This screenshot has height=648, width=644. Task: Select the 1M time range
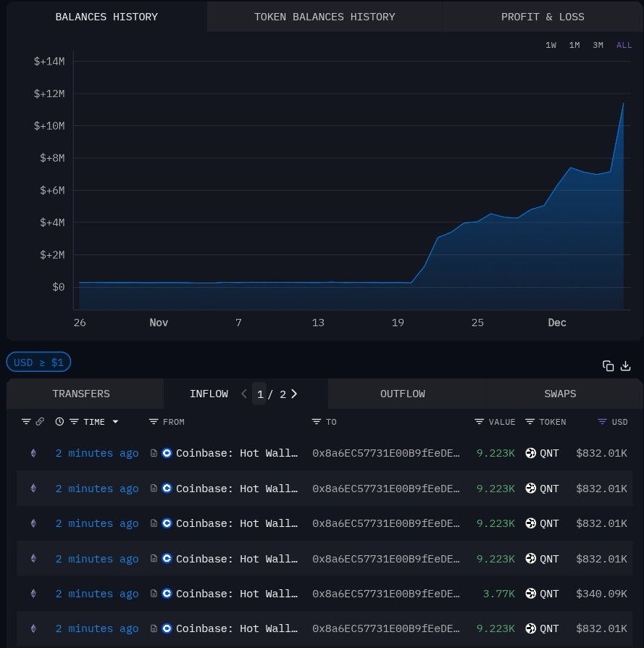pyautogui.click(x=574, y=45)
